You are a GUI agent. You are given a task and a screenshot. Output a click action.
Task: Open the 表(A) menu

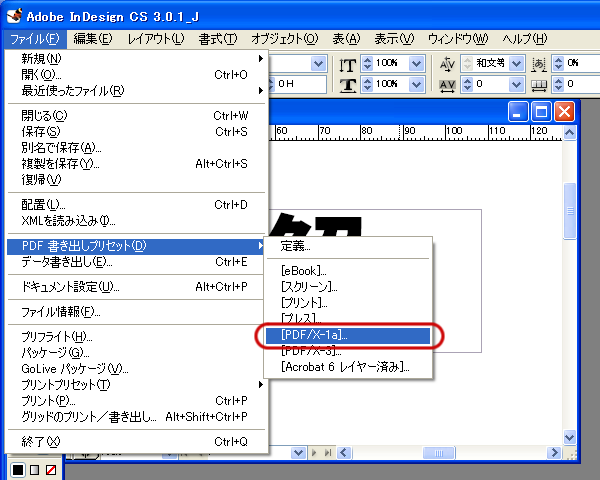coord(346,39)
